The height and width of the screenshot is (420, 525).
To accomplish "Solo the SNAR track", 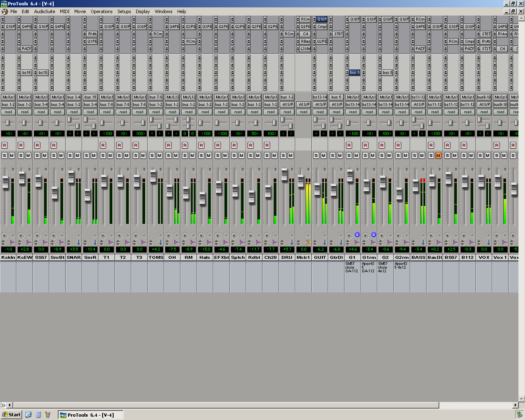I will pos(70,155).
